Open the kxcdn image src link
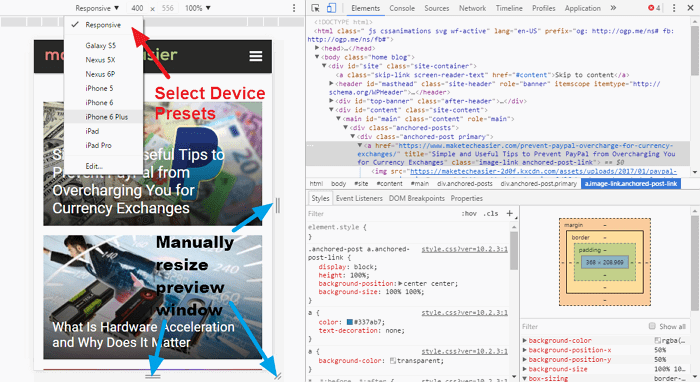 pyautogui.click(x=543, y=171)
